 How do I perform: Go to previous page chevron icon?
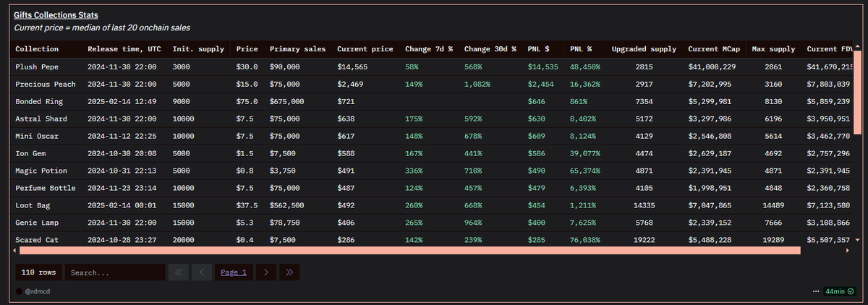click(202, 272)
